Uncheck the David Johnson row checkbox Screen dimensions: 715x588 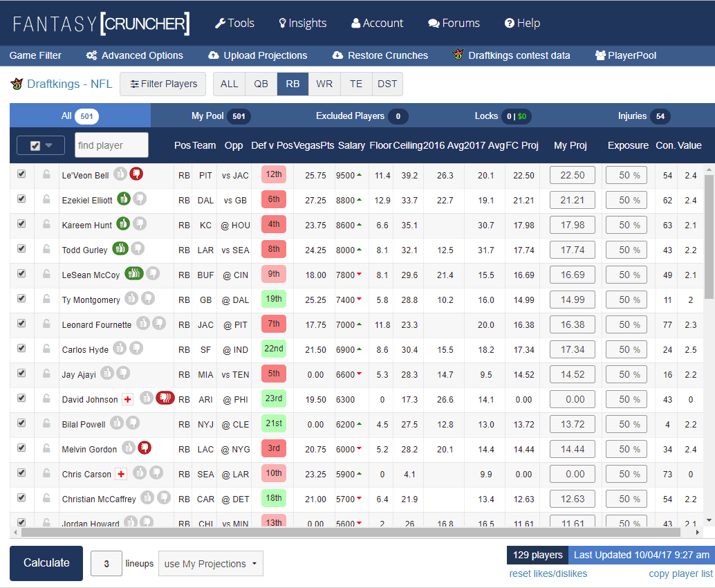pyautogui.click(x=21, y=398)
